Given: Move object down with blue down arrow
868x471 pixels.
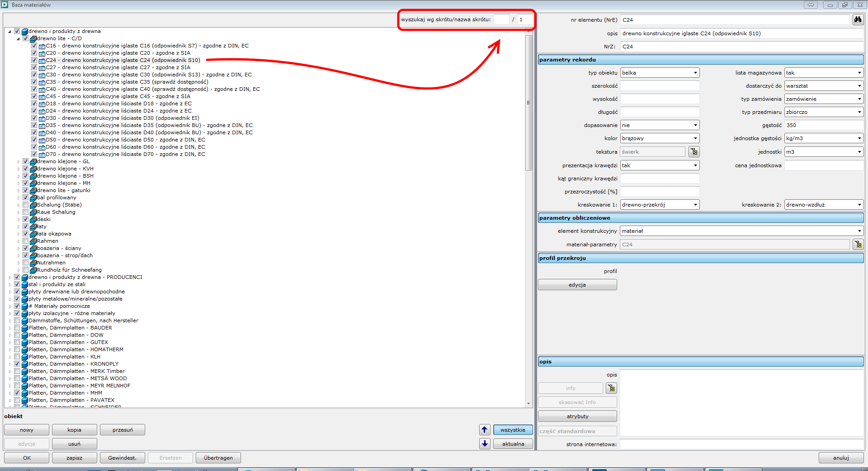Looking at the screenshot, I should coord(485,444).
